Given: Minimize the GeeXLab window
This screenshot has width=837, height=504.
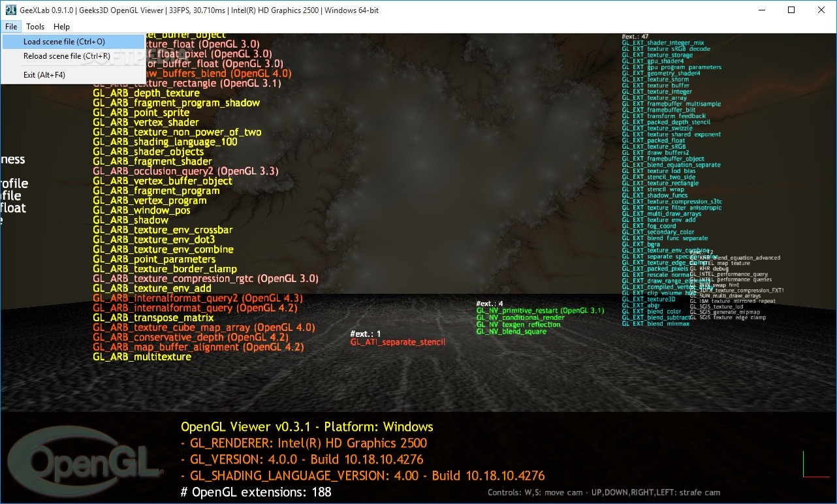Looking at the screenshot, I should (x=761, y=10).
